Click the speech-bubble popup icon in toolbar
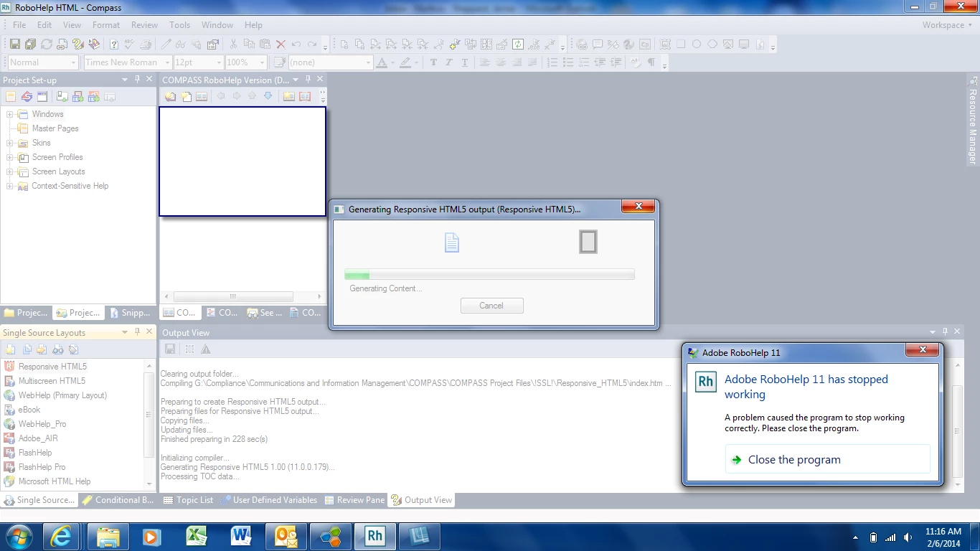The width and height of the screenshot is (980, 551). (597, 44)
